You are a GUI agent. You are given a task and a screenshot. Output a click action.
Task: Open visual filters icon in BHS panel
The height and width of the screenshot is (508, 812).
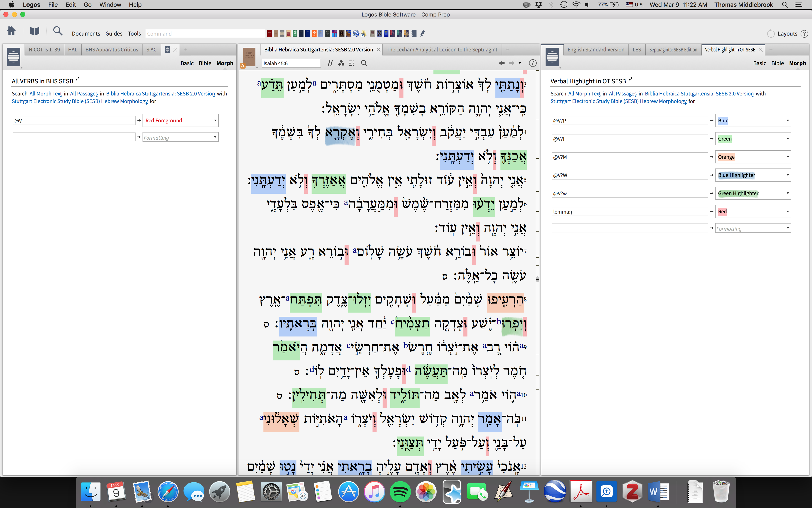pos(341,63)
